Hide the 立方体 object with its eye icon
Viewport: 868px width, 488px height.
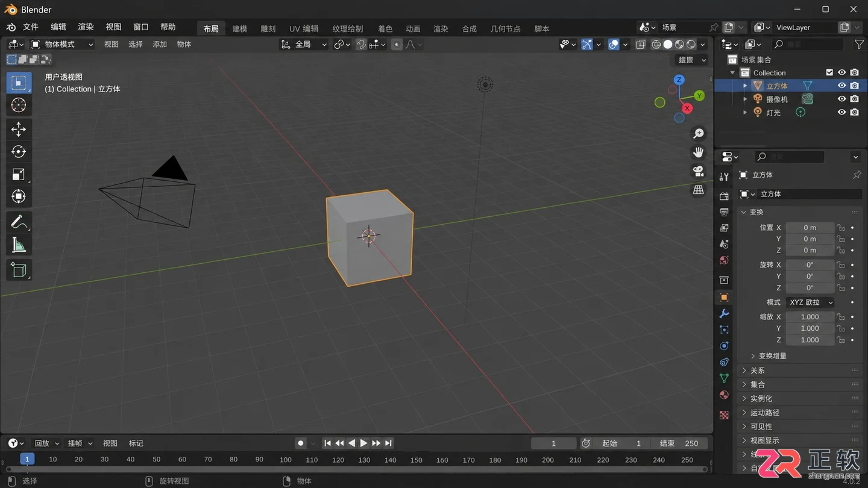(841, 86)
